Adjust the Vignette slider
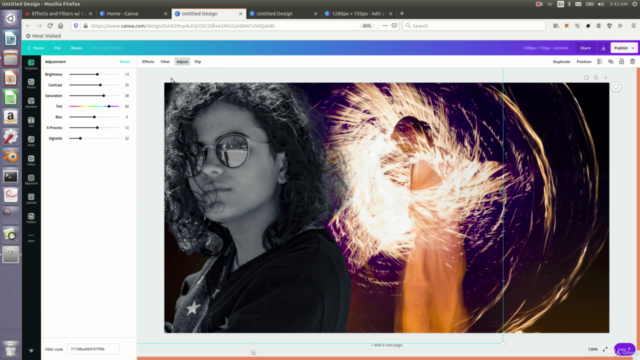Image resolution: width=640 pixels, height=360 pixels. tap(94, 138)
